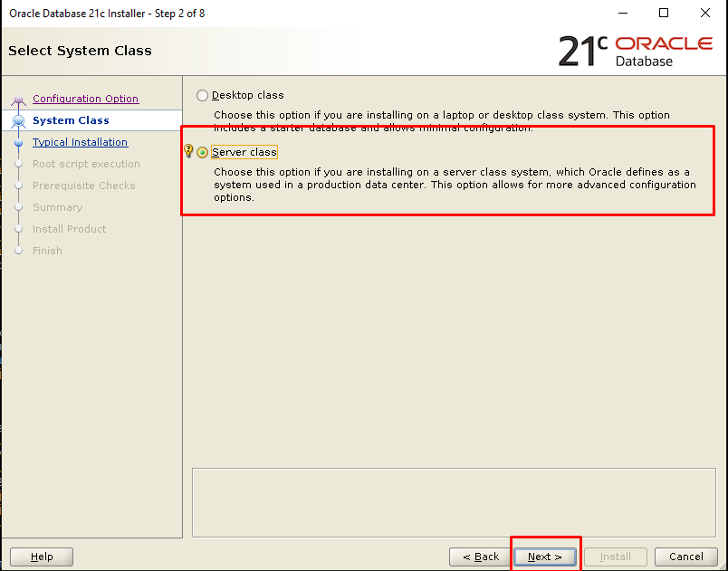Image resolution: width=728 pixels, height=571 pixels.
Task: Click the Cancel button
Action: (x=685, y=557)
